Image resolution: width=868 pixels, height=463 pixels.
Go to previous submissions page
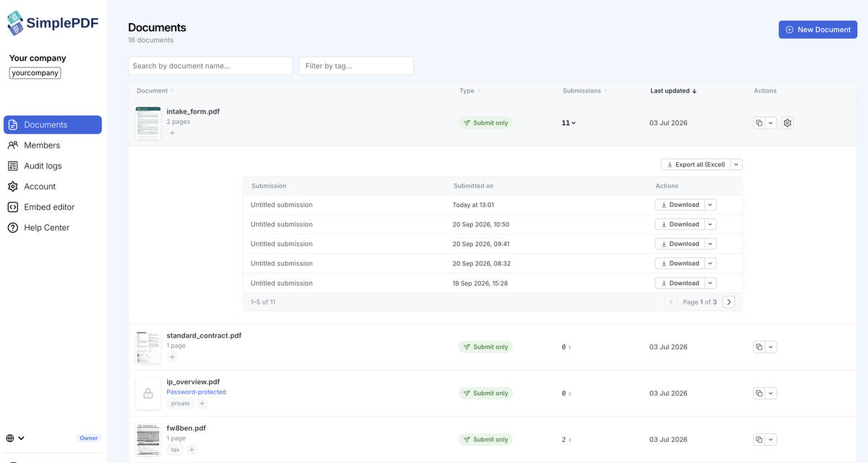pyautogui.click(x=671, y=302)
